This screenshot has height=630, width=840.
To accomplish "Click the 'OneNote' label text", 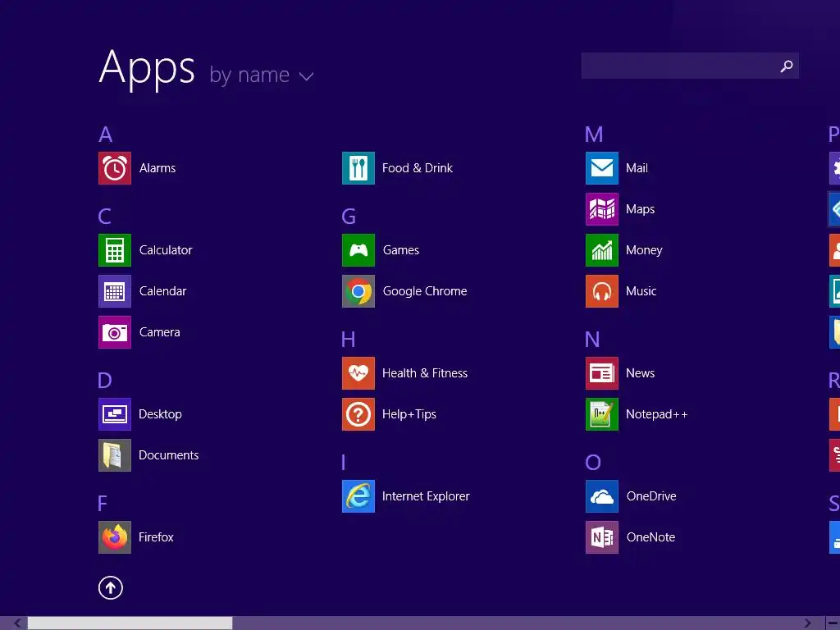I will tap(651, 537).
